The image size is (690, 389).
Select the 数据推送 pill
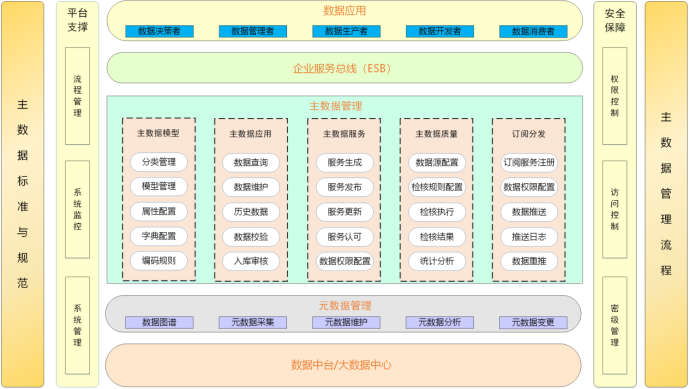[529, 212]
